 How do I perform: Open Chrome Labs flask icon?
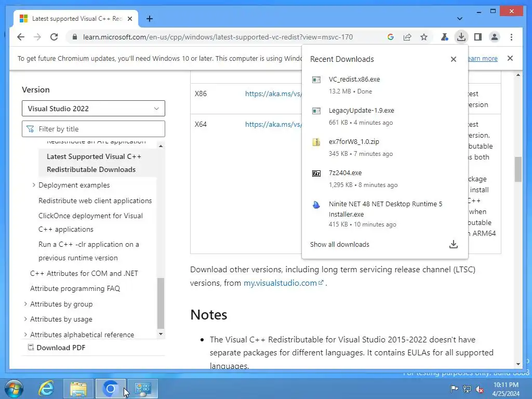point(445,37)
